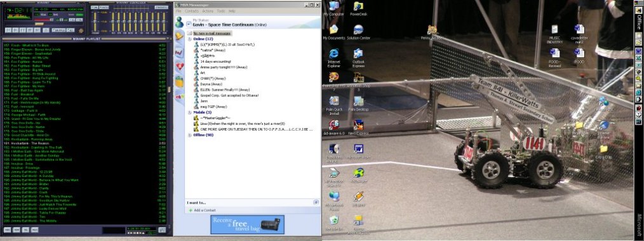Click the playlist REM button

coord(17,230)
